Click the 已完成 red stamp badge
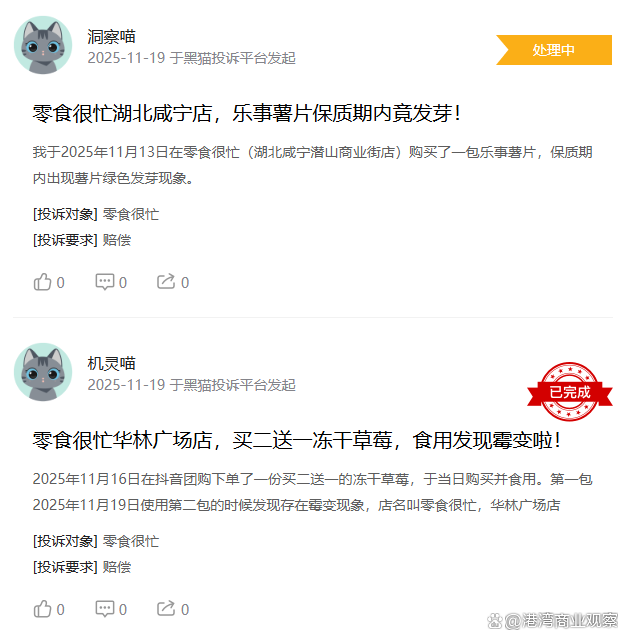Viewport: 631px width, 643px height. (569, 392)
